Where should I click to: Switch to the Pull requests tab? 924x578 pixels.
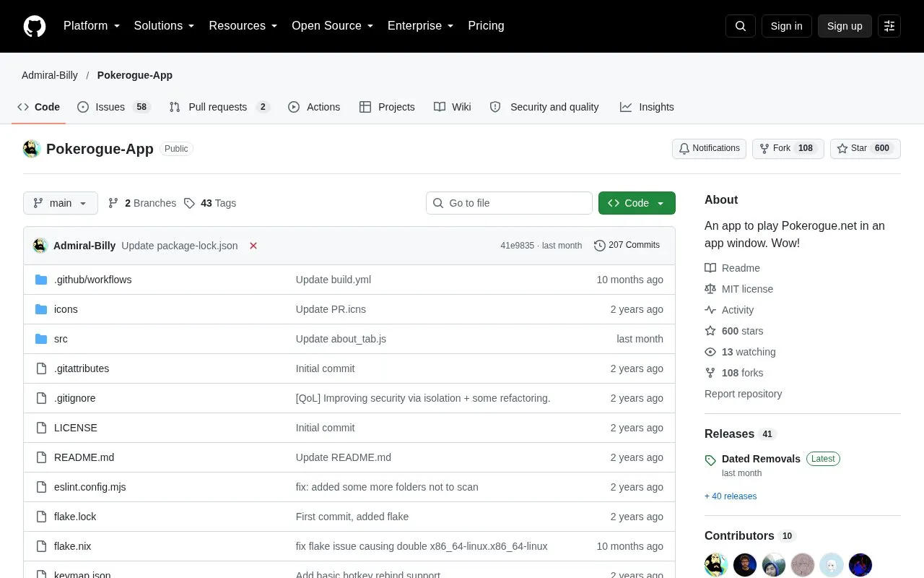[220, 107]
